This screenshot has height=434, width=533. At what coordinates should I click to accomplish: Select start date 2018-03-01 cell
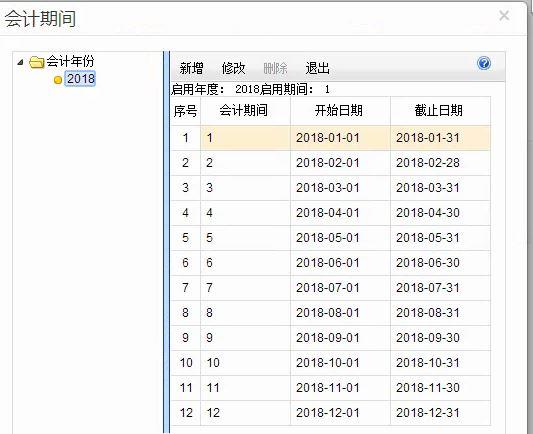340,188
